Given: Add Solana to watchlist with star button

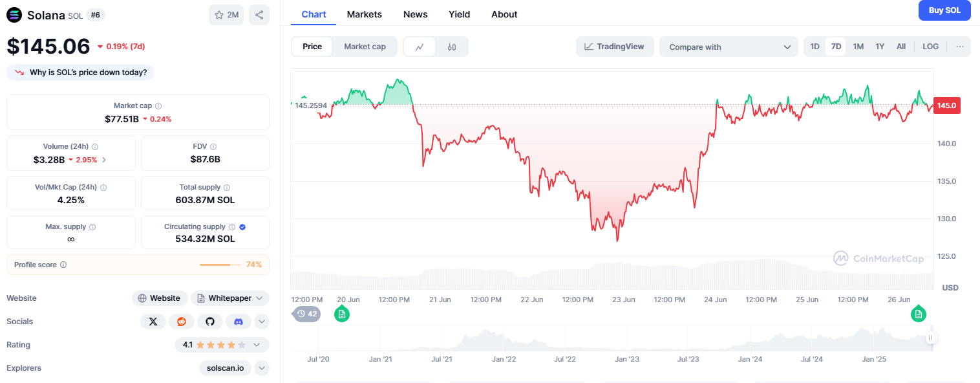Looking at the screenshot, I should 226,15.
